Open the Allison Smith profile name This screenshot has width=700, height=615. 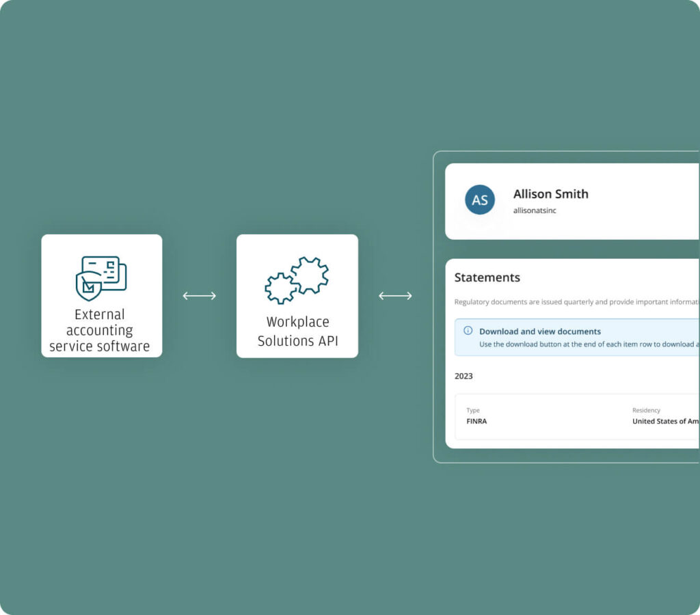click(x=550, y=194)
